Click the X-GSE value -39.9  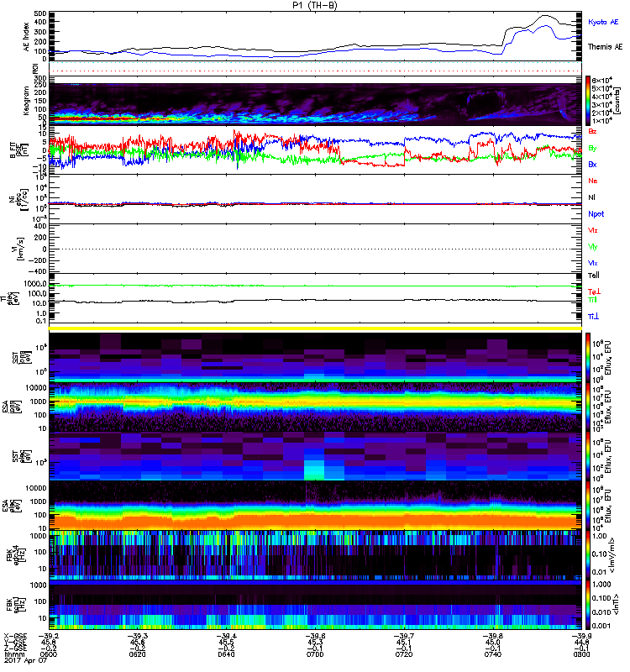[x=581, y=636]
